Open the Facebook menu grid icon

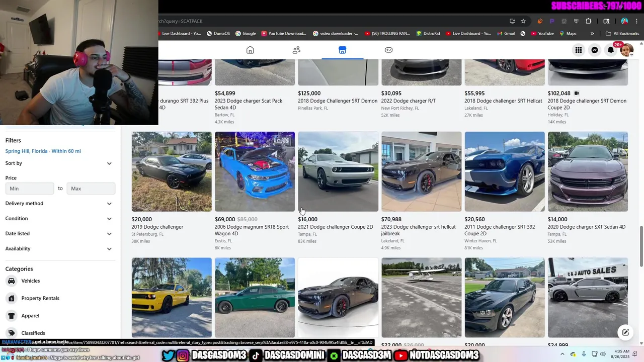point(579,50)
